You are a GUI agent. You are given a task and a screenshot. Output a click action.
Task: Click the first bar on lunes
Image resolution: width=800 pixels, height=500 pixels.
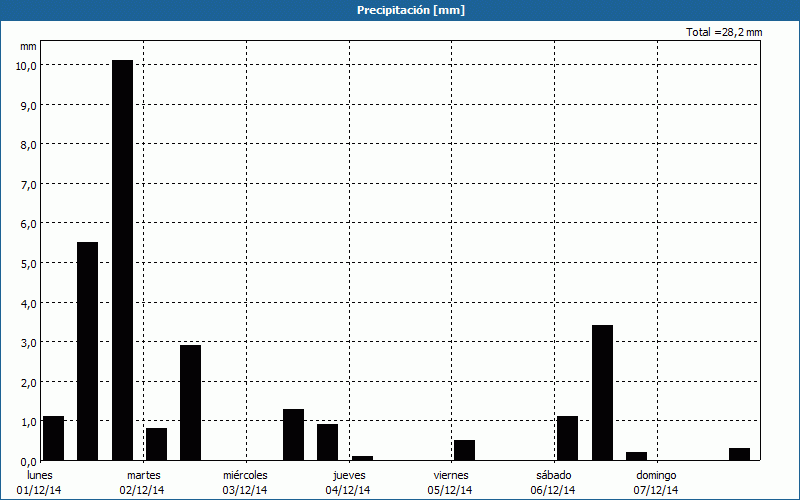(53, 438)
